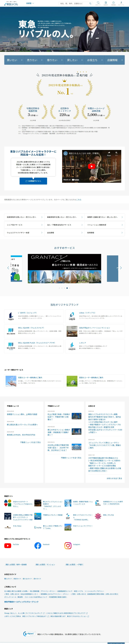Viewport: 129px width, 644px height.
Task: Expand the 店舗情報 menu
Action: pos(115,60)
